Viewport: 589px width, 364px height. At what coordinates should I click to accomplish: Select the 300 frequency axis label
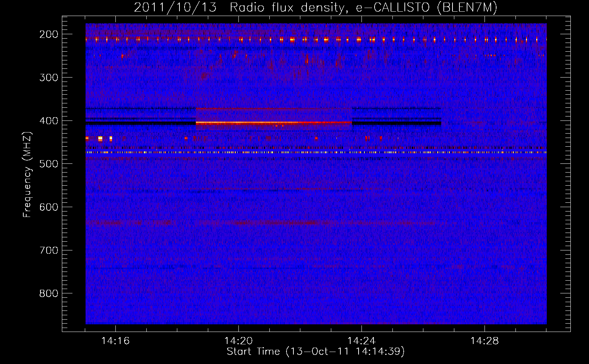click(49, 78)
